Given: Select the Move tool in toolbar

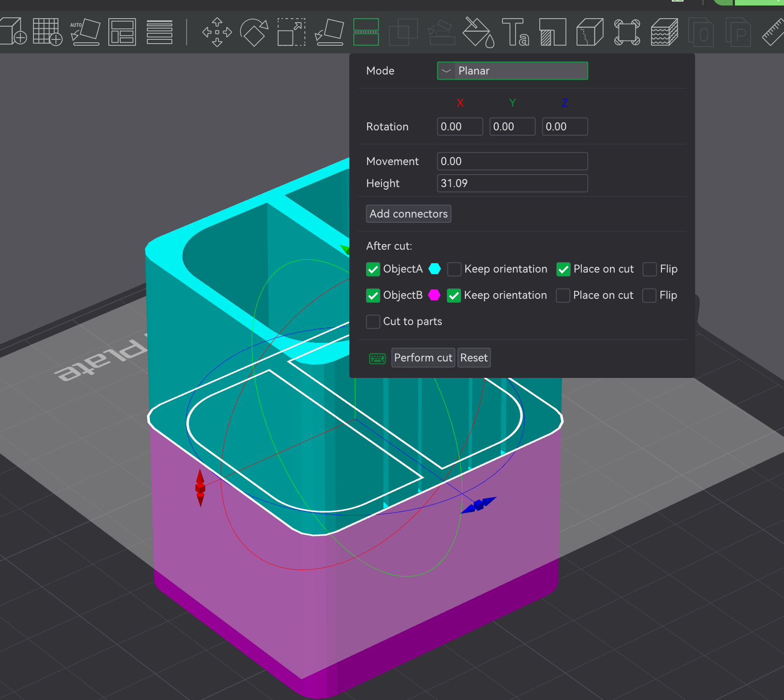Looking at the screenshot, I should coord(217,32).
